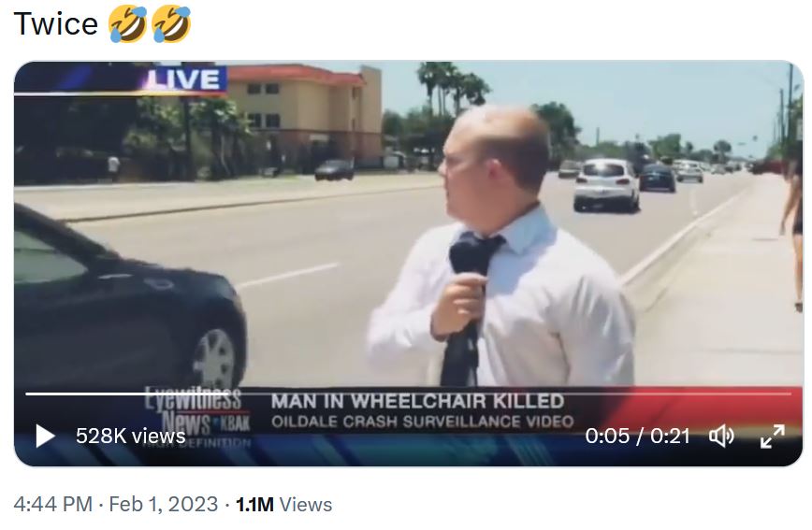Open the Feb 1, 2023 date link

point(164,504)
